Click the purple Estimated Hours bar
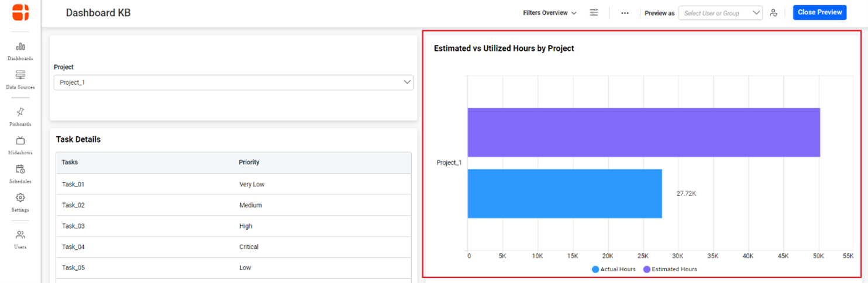 click(643, 132)
